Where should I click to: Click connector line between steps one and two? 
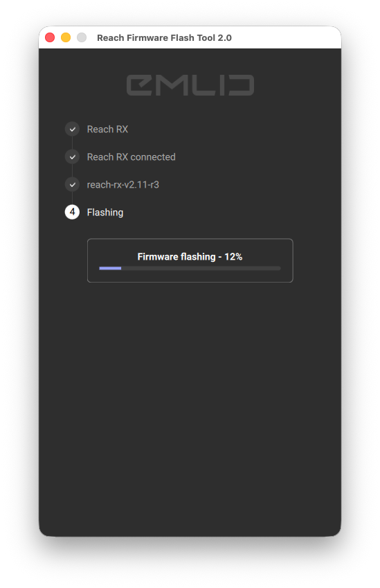point(72,143)
